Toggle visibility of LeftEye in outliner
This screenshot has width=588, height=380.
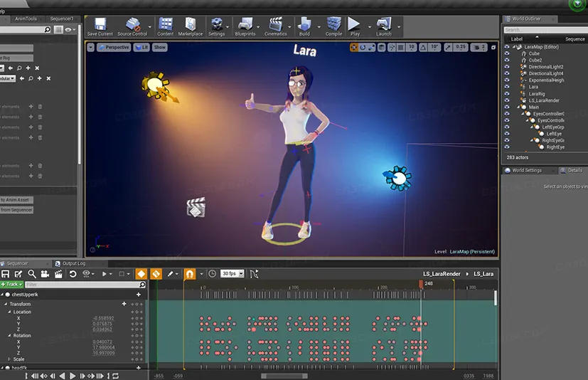pyautogui.click(x=507, y=134)
